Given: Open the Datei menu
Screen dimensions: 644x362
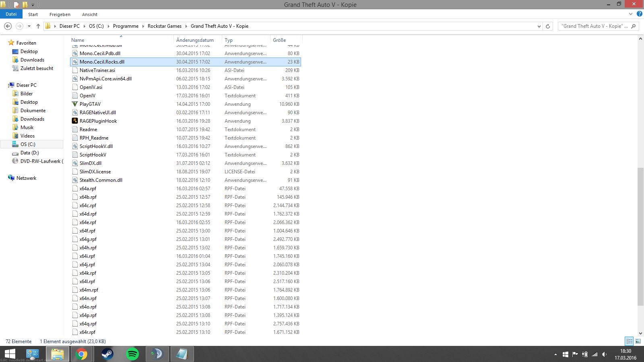Looking at the screenshot, I should (11, 14).
